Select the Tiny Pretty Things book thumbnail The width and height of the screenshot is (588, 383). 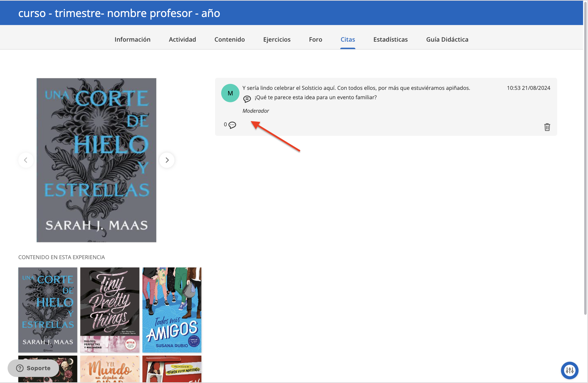click(x=110, y=310)
